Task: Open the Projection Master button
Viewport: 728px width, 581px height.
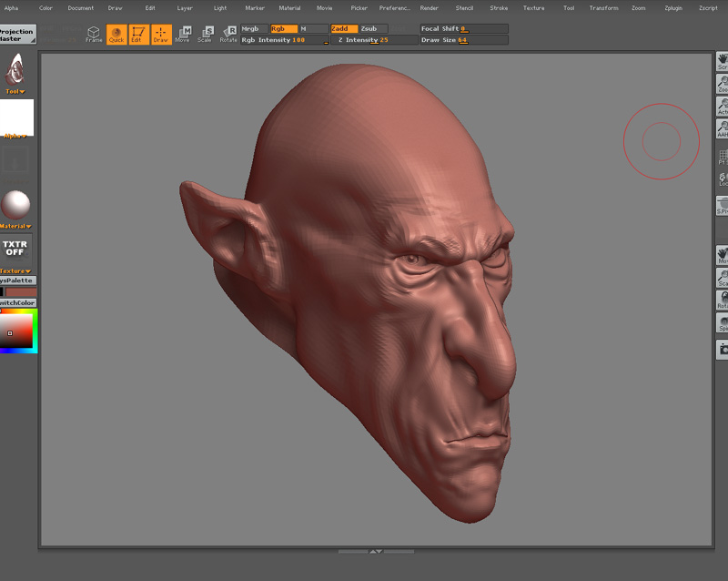Action: click(17, 35)
